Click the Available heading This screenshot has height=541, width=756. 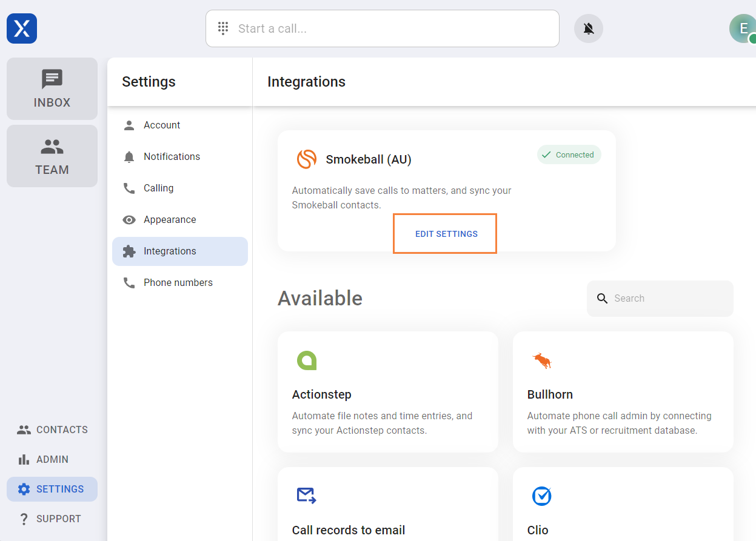pos(320,298)
